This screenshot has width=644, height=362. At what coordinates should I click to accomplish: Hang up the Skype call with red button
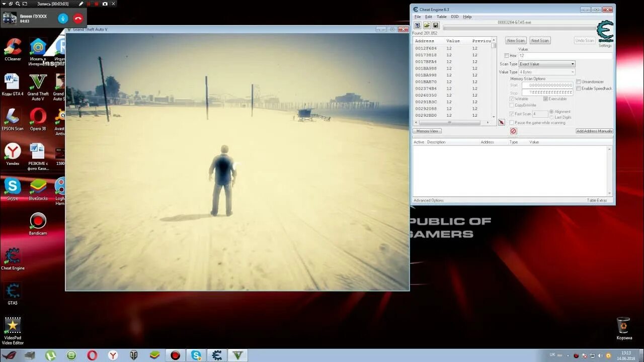point(78,19)
